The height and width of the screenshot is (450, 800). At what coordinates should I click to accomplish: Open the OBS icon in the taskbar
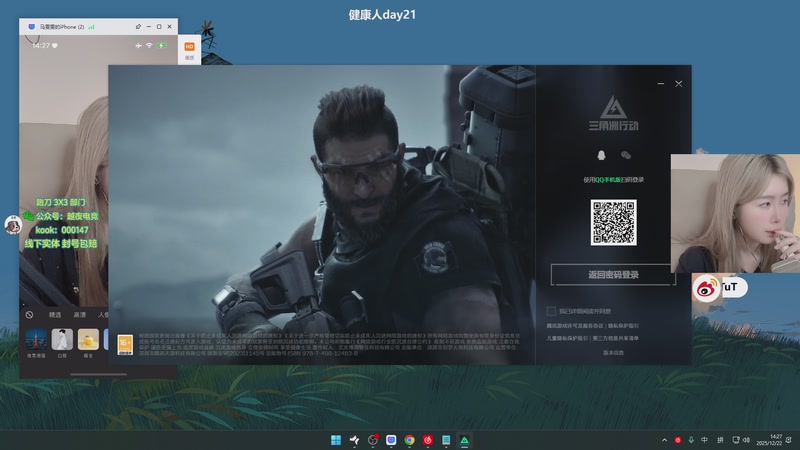pos(372,440)
